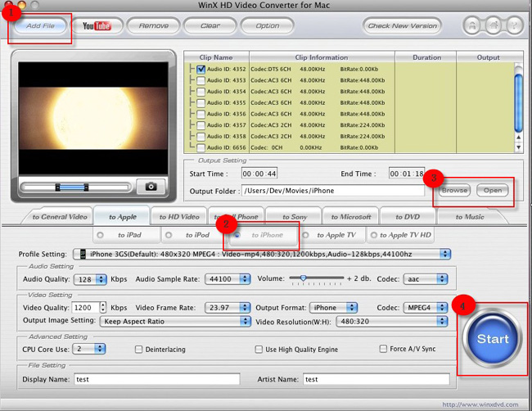This screenshot has height=411, width=532.
Task: Click the clip list vertical scrollbar
Action: [518, 102]
